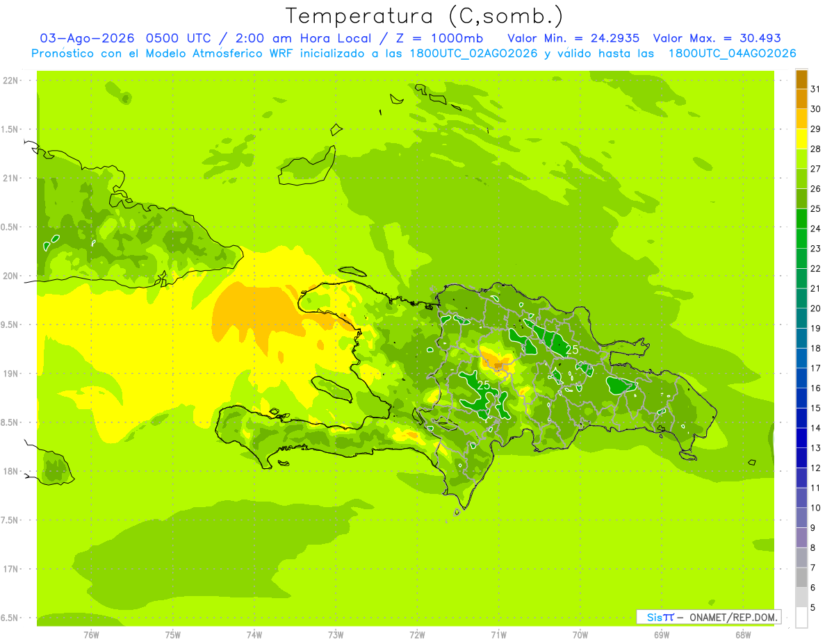Click the latitude label 6.5N

[10, 618]
